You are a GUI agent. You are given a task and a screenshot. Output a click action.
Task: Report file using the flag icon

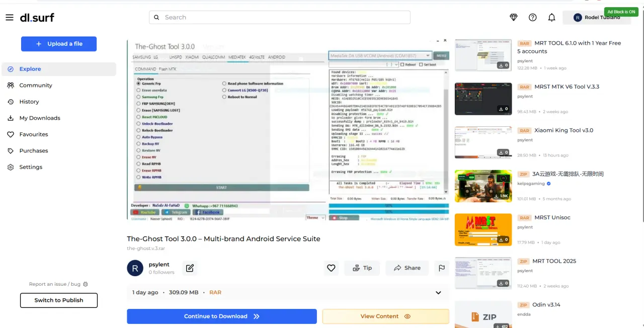(x=442, y=268)
